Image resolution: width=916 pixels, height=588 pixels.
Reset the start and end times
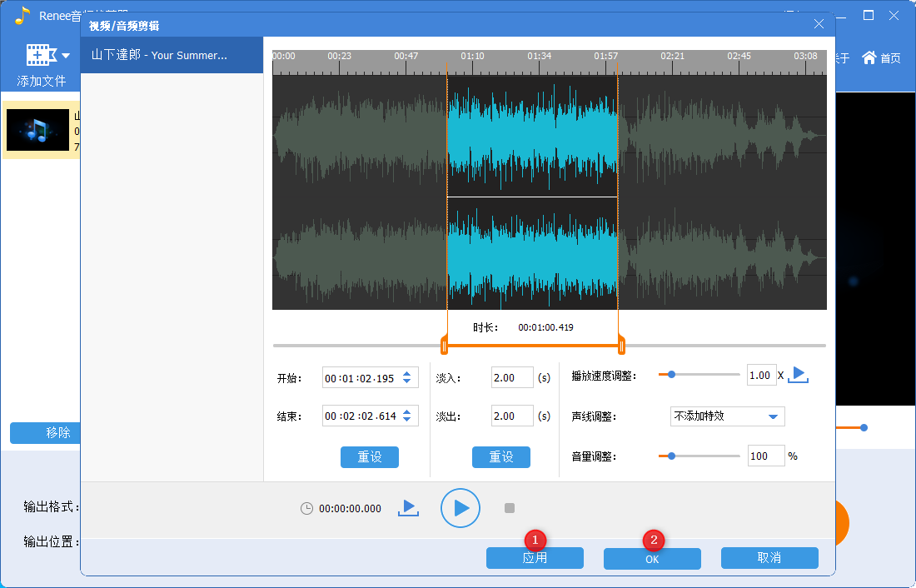click(370, 457)
